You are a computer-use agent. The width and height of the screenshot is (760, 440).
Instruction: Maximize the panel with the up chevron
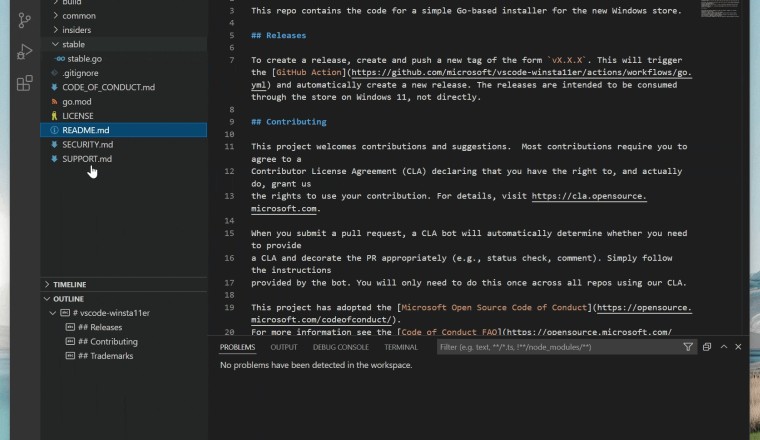coord(724,347)
